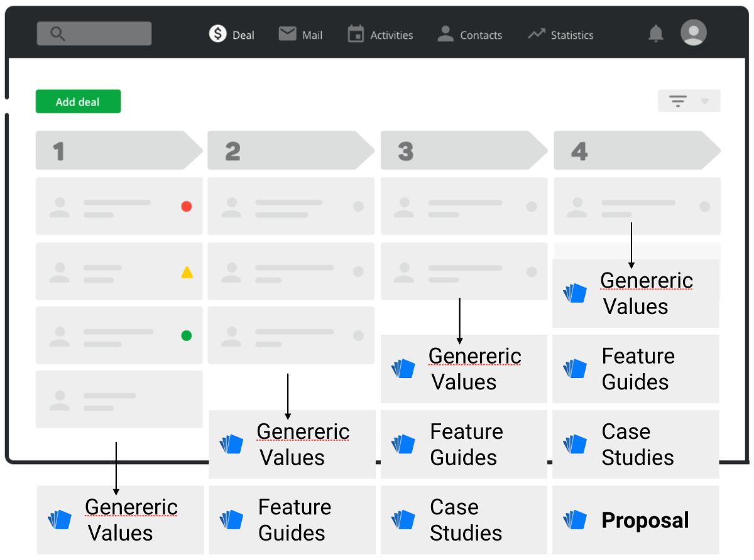Click blue icon beside Genereric Values in column 3
The height and width of the screenshot is (560, 754).
point(403,369)
